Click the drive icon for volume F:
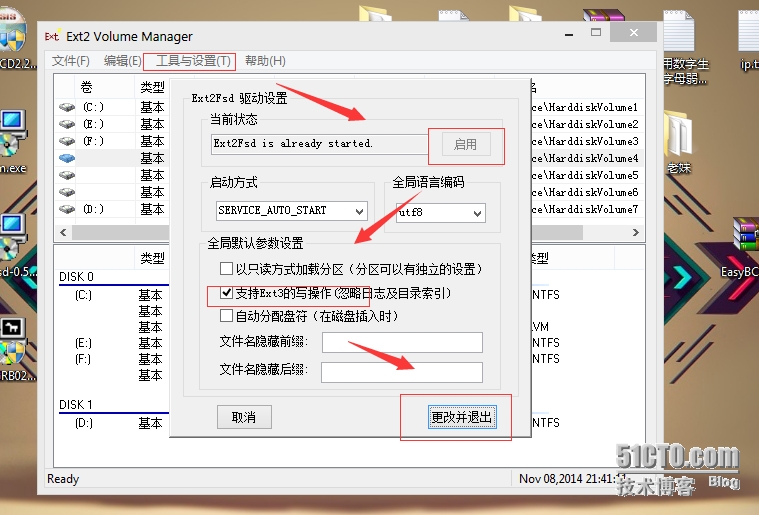759x515 pixels. click(67, 141)
